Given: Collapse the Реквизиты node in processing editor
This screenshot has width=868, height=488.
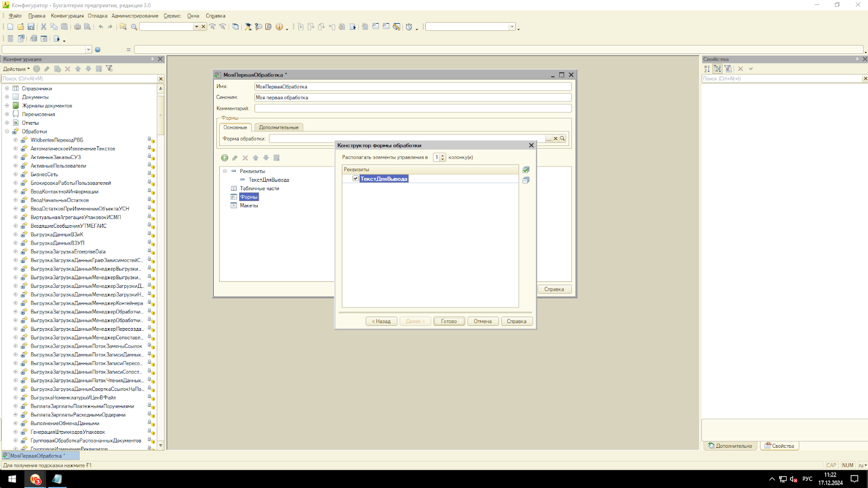Looking at the screenshot, I should 225,171.
